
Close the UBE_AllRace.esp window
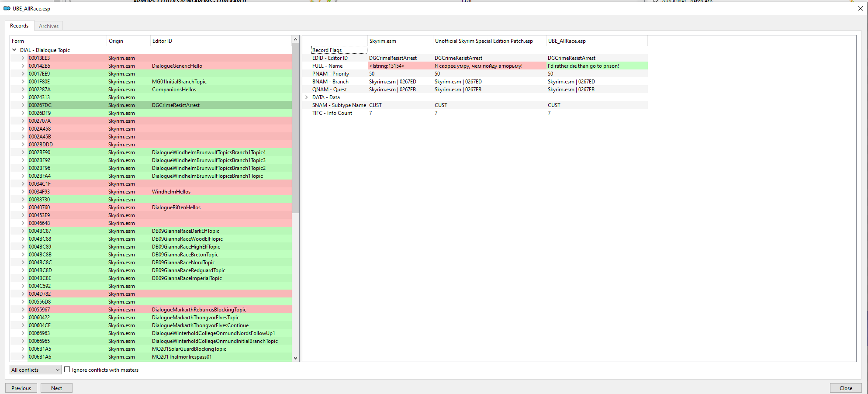[x=860, y=8]
